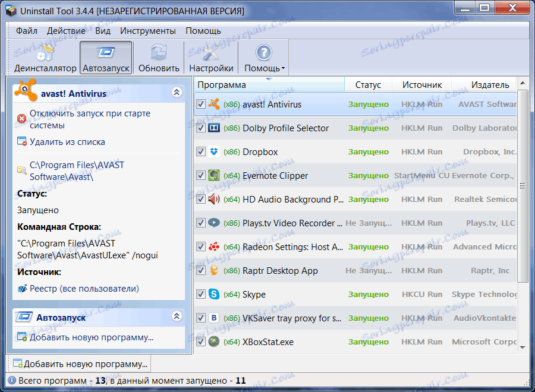The width and height of the screenshot is (535, 392).
Task: Switch to the Автозапуск toolbar view
Action: (x=106, y=58)
